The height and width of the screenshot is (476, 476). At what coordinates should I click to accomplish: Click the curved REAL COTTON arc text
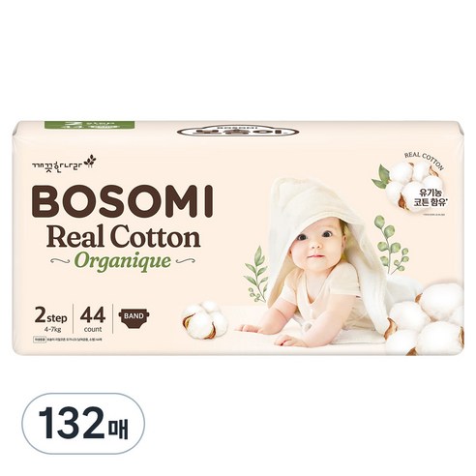click(425, 161)
